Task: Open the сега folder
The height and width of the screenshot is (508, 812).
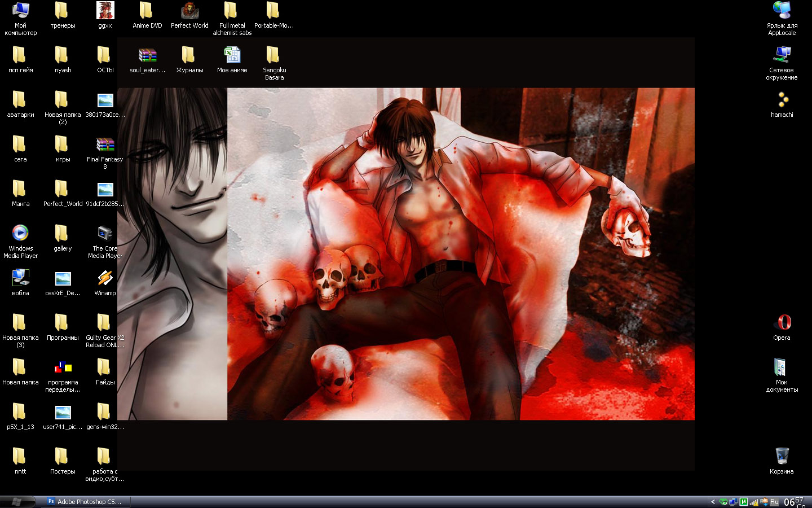Action: [20, 149]
